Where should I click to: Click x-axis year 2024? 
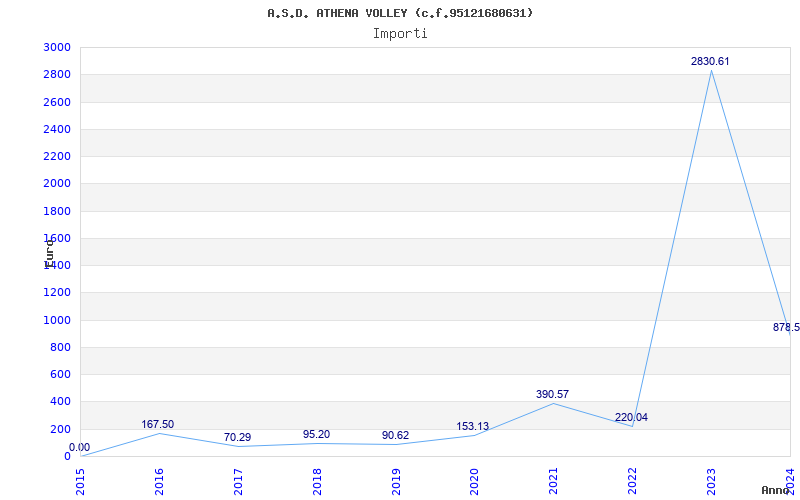[791, 482]
